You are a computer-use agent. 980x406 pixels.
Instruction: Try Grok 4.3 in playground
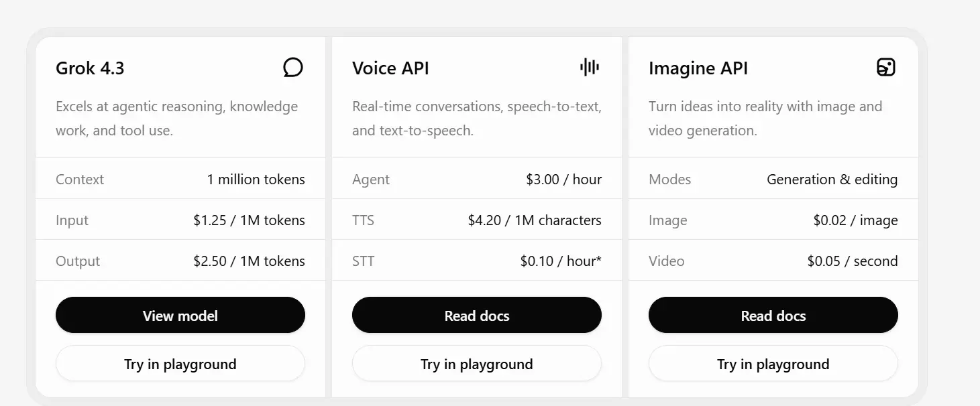pos(180,364)
